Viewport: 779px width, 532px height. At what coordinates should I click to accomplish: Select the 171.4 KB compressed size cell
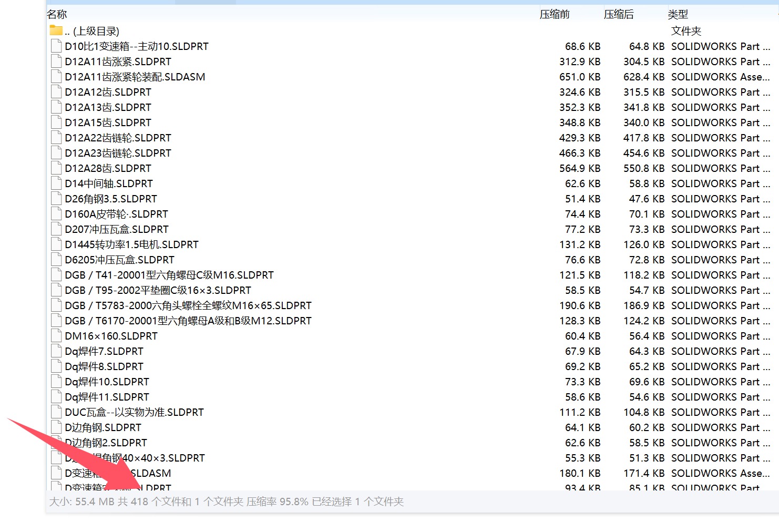644,473
